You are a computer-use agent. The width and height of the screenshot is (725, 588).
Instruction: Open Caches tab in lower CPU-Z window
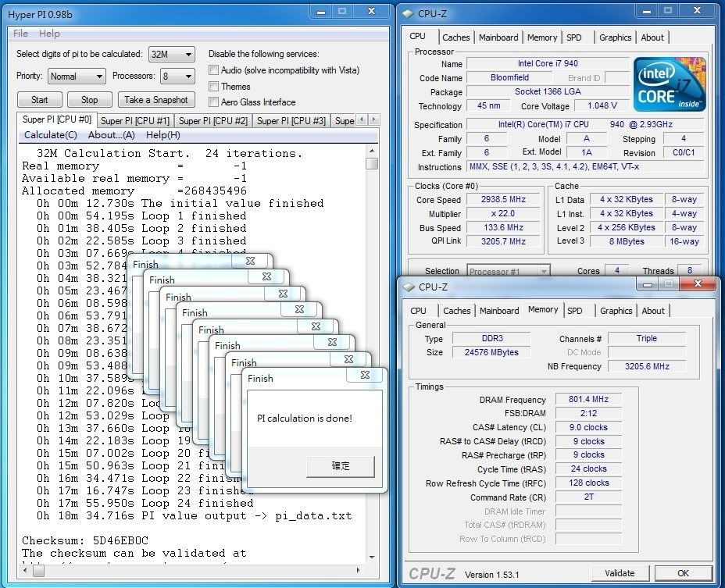pyautogui.click(x=457, y=311)
